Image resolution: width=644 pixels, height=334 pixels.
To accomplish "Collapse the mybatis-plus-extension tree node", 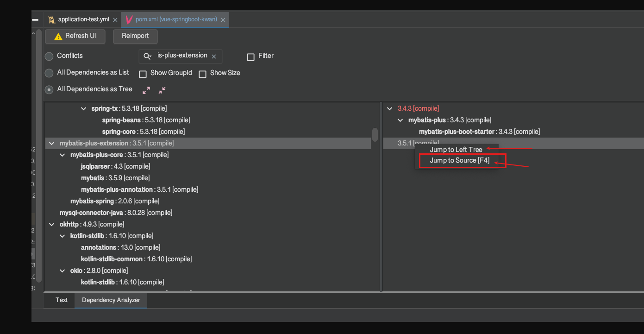I will 51,144.
